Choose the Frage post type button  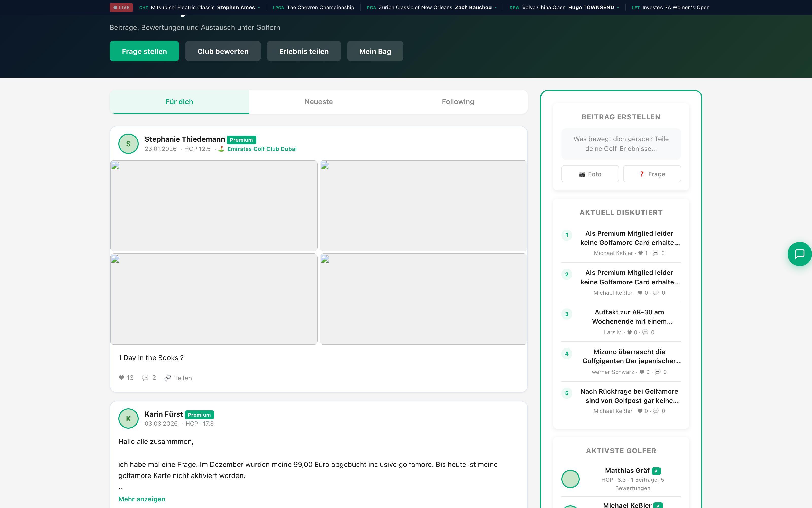(652, 174)
